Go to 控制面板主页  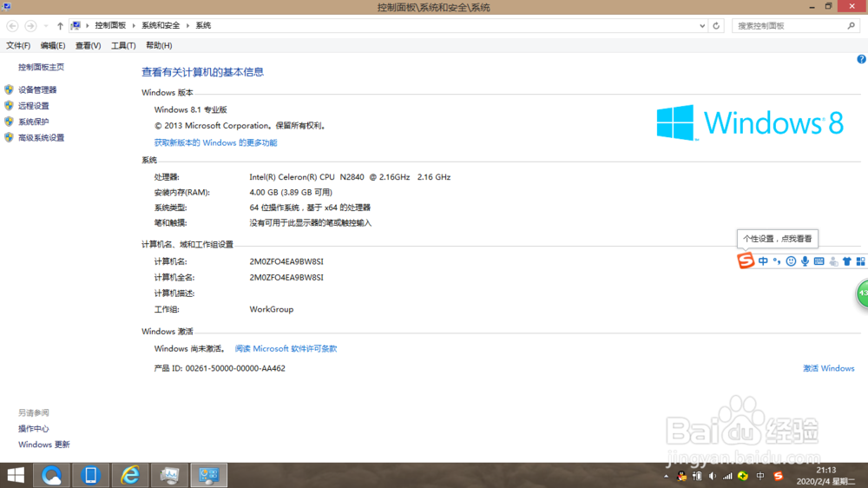tap(41, 67)
